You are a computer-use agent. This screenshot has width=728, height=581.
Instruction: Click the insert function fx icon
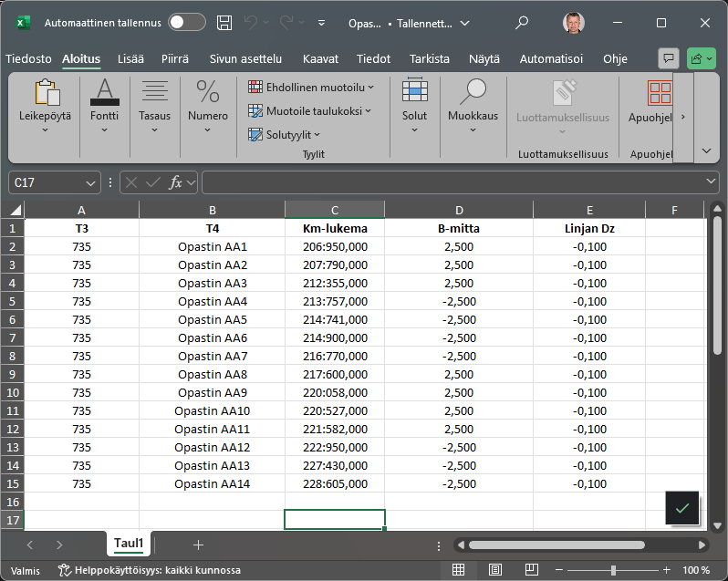pyautogui.click(x=176, y=182)
